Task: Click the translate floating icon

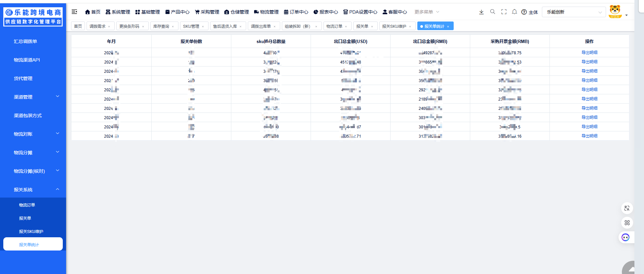Action: tap(627, 208)
